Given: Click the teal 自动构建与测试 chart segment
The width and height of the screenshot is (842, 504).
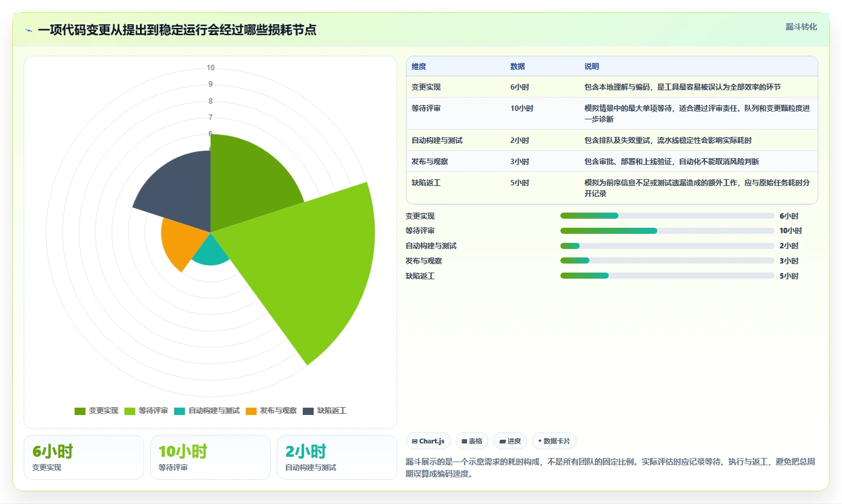Looking at the screenshot, I should click(211, 251).
